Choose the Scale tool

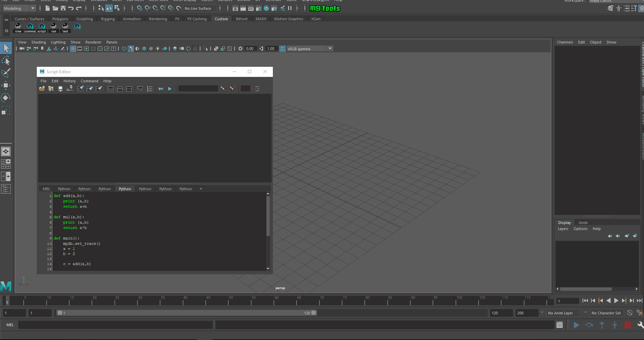(x=6, y=110)
